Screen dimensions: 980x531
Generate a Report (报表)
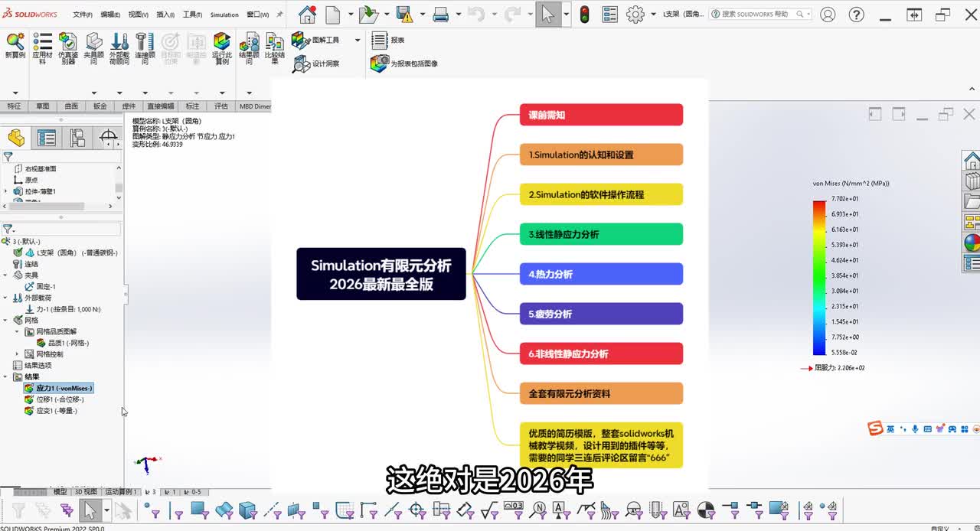[x=388, y=40]
